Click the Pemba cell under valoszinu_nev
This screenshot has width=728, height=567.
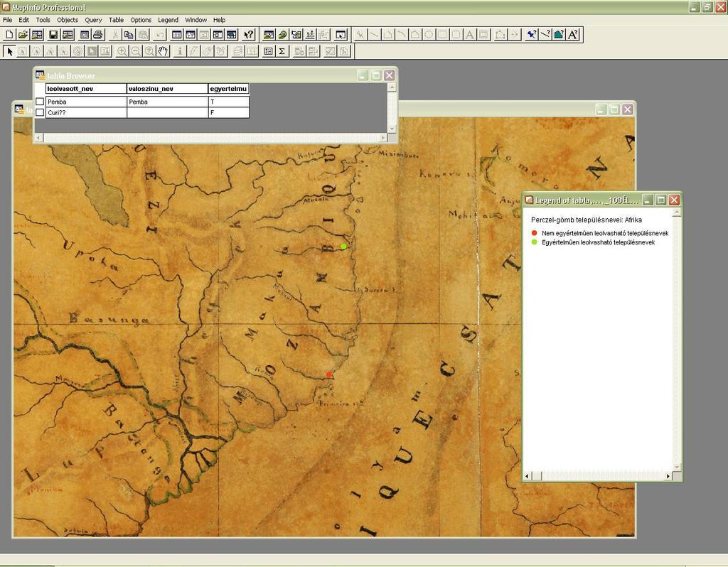pos(167,102)
